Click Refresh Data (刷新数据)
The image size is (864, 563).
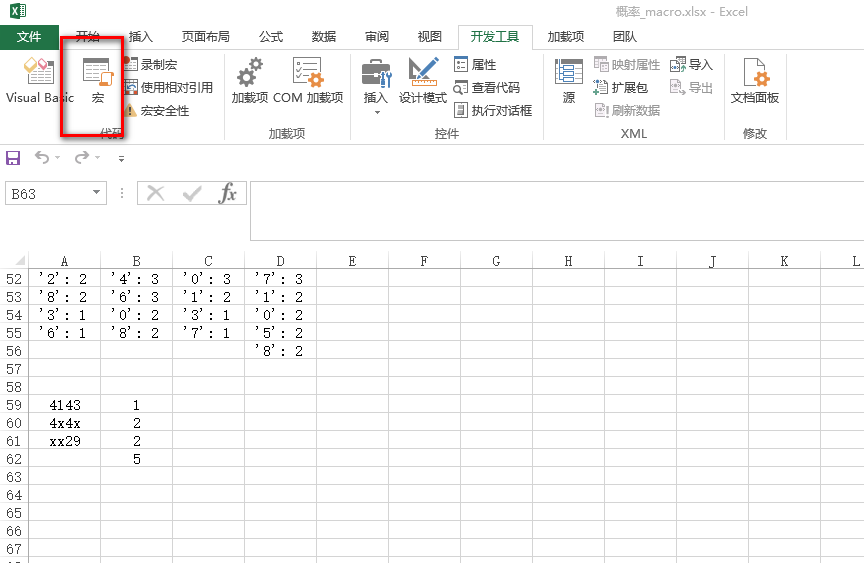627,111
